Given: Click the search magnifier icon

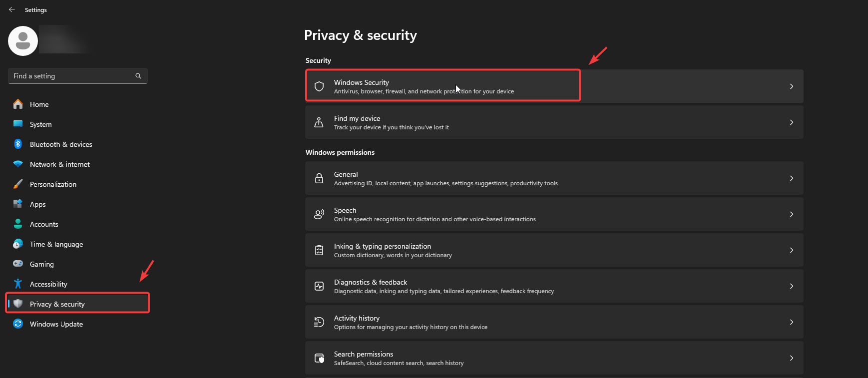Looking at the screenshot, I should [x=138, y=76].
